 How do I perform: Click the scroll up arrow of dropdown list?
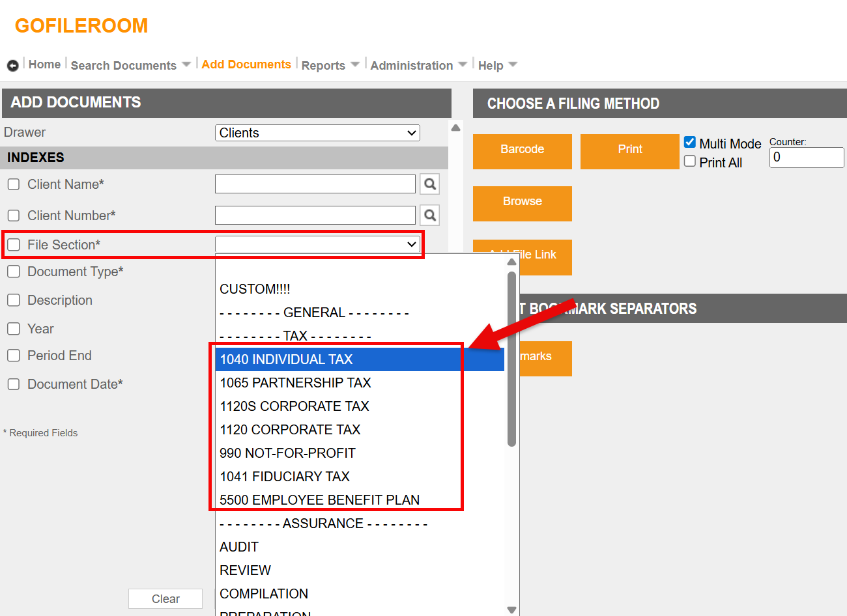[x=511, y=262]
